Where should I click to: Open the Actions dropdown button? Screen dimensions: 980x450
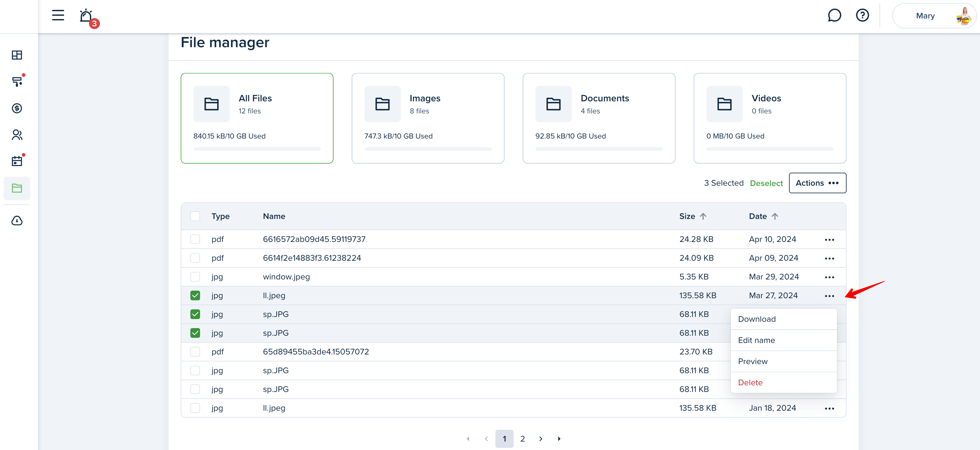(817, 183)
